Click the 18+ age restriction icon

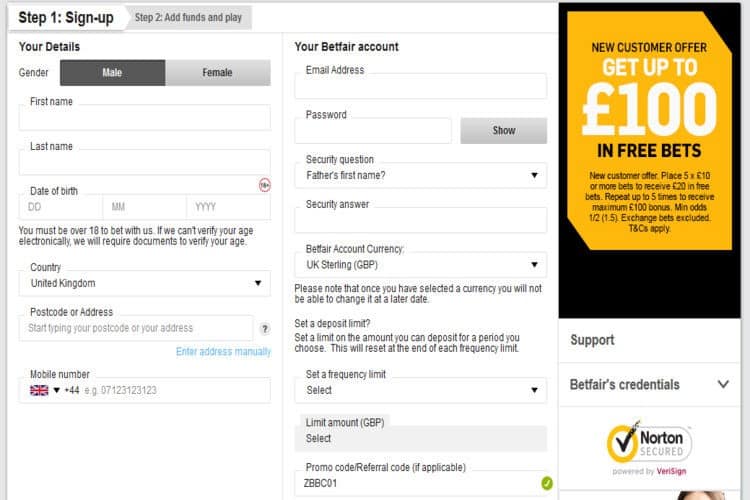[265, 185]
